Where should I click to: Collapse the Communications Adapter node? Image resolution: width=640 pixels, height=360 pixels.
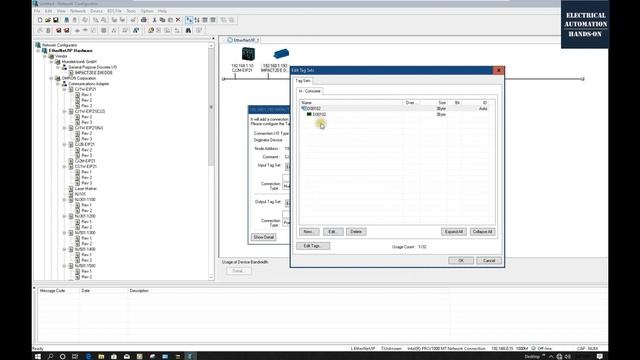pos(58,84)
